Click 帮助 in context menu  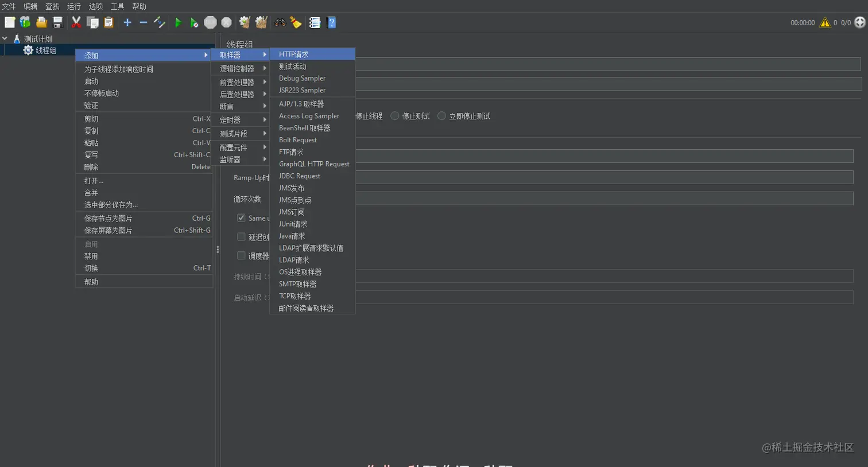(144, 282)
